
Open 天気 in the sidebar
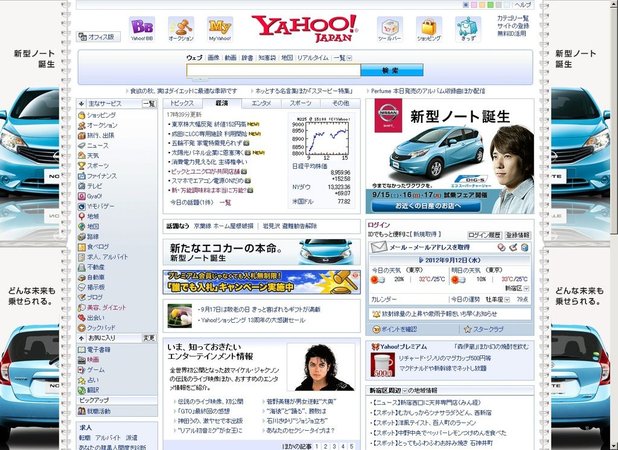coord(89,156)
